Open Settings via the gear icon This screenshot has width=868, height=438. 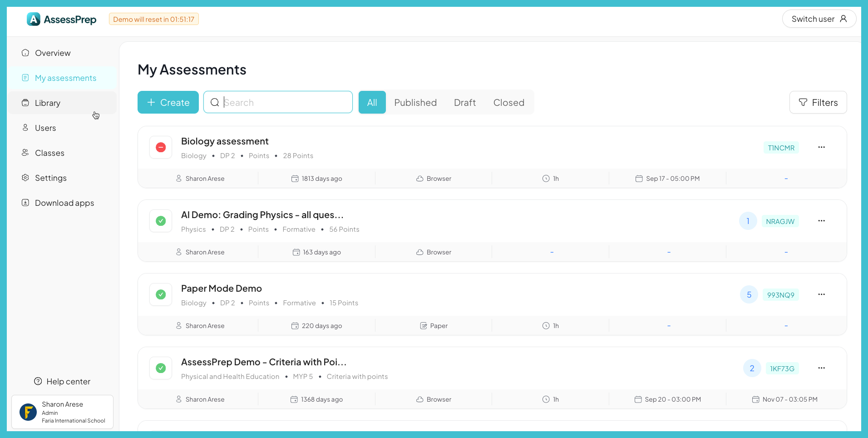click(x=25, y=178)
